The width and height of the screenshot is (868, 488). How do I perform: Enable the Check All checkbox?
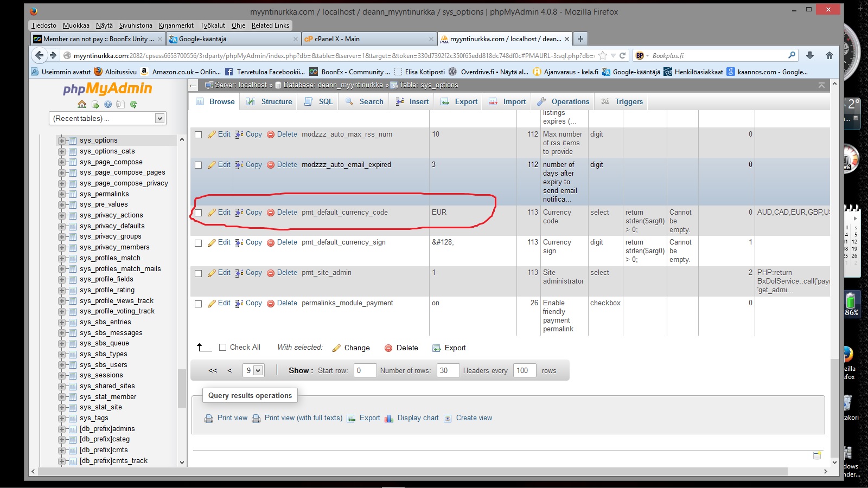tap(222, 348)
